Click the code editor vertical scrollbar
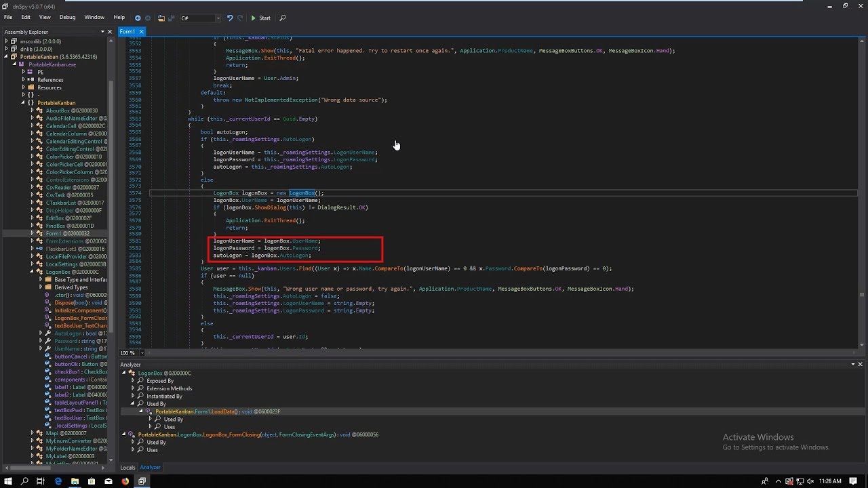Viewport: 868px width, 488px height. (x=862, y=193)
